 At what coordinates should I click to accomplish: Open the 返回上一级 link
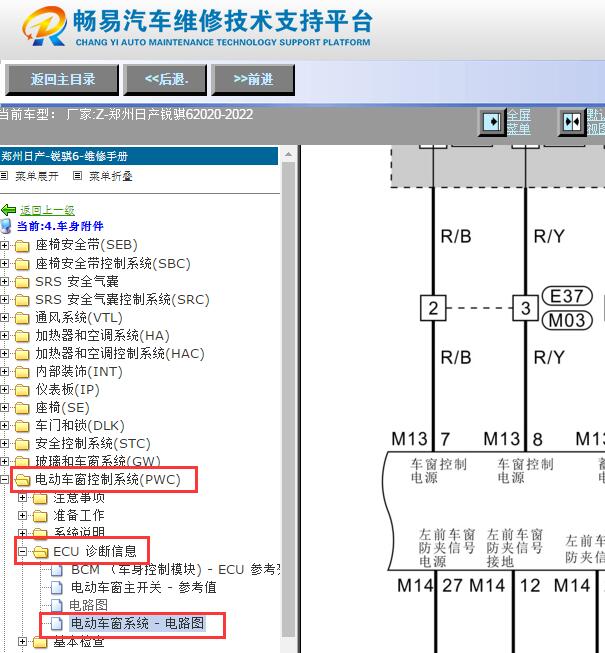click(x=47, y=210)
